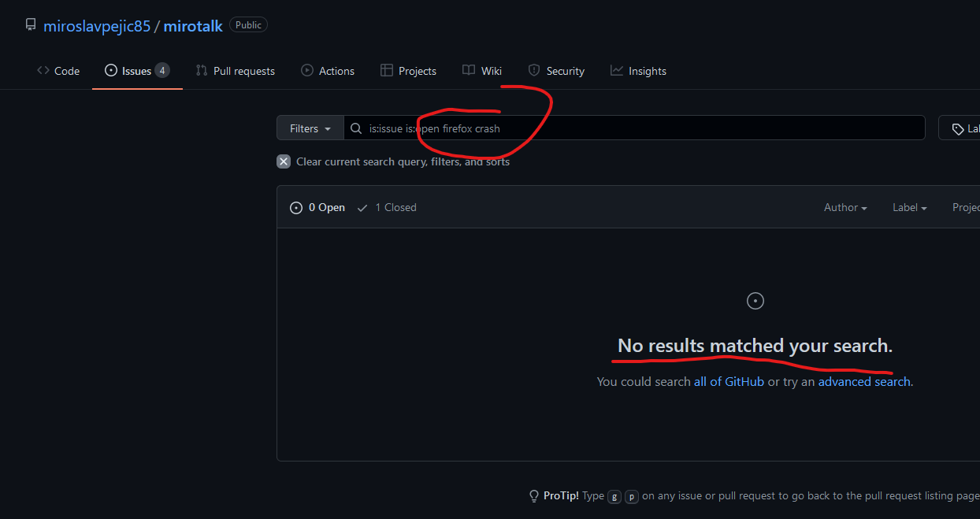Click the Projects grid icon
The width and height of the screenshot is (980, 519).
click(x=388, y=70)
